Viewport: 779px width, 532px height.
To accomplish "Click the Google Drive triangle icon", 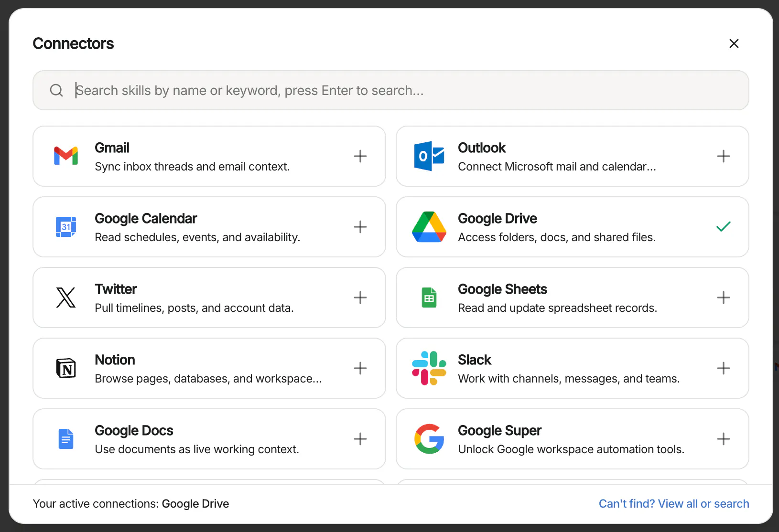I will point(429,227).
